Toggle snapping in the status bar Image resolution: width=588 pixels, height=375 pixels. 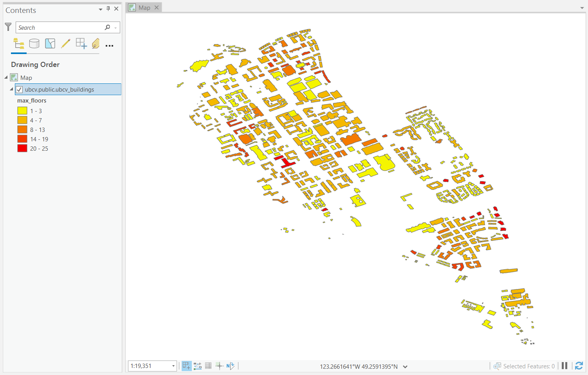click(x=186, y=366)
